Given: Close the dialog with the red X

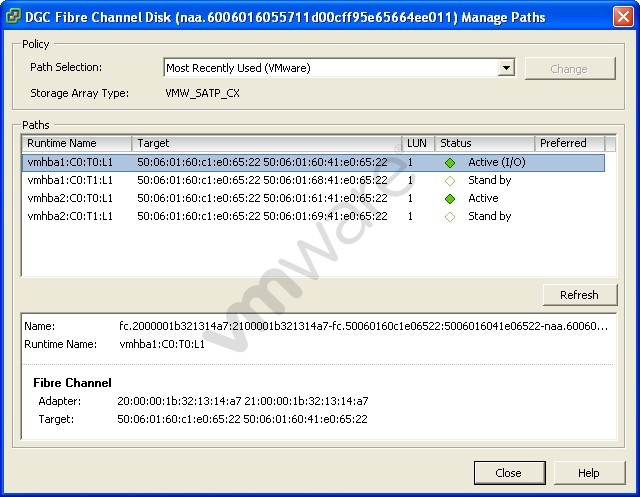Looking at the screenshot, I should (x=623, y=17).
